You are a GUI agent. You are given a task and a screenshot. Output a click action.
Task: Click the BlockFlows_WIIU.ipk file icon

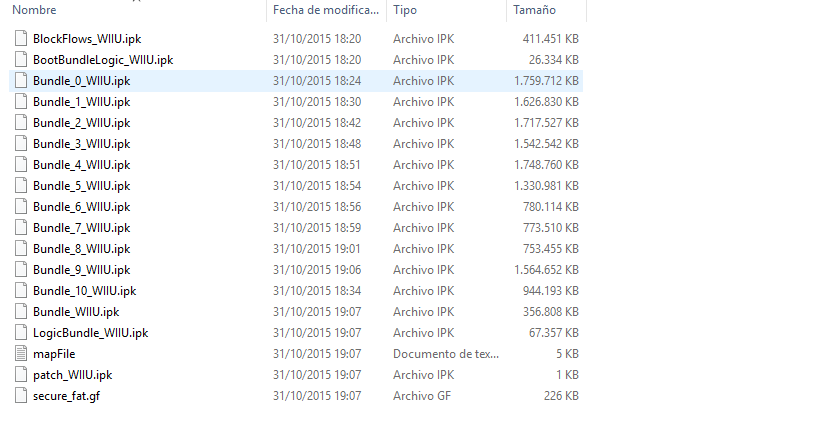23,39
